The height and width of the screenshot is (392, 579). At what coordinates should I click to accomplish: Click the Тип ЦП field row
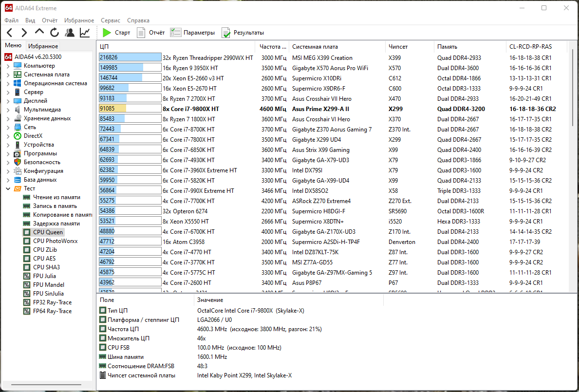240,311
